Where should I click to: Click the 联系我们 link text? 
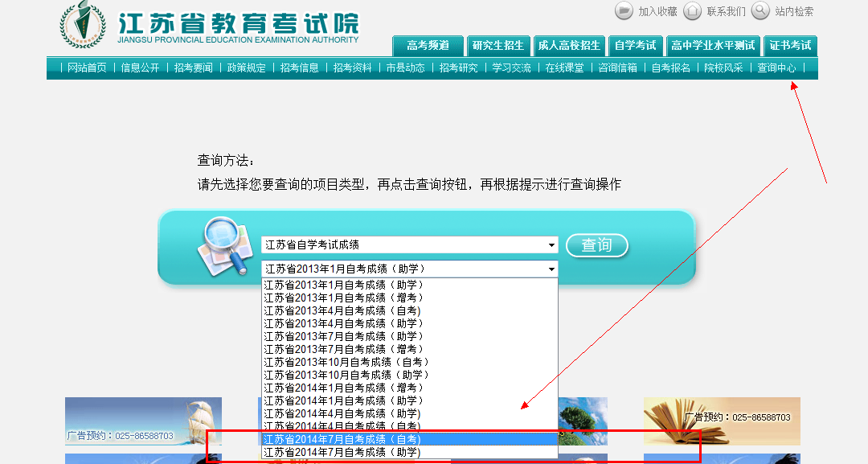tap(726, 11)
